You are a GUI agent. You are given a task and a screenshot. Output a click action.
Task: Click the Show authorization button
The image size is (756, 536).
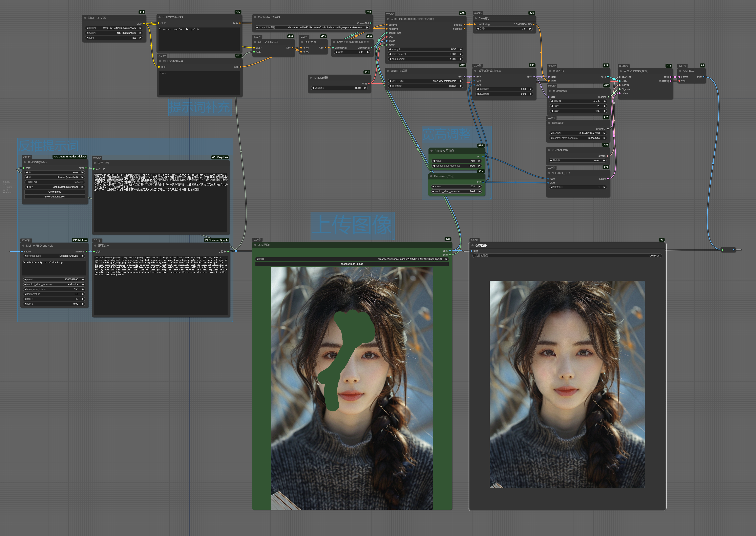click(55, 197)
